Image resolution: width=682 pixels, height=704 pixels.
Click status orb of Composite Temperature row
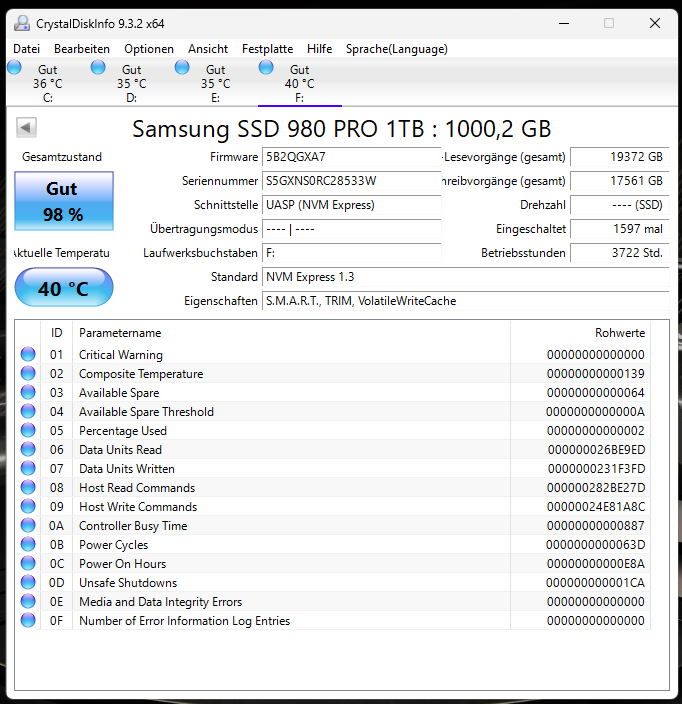[28, 373]
